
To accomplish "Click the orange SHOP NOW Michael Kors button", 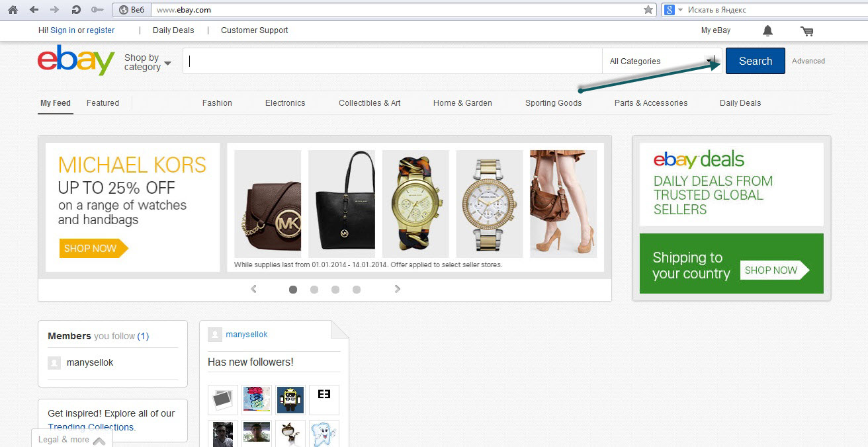I will click(x=93, y=249).
